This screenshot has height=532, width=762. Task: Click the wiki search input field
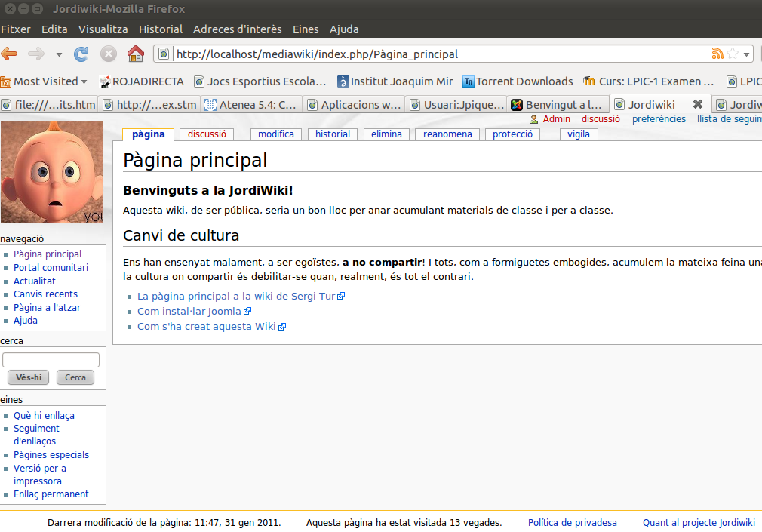(51, 360)
